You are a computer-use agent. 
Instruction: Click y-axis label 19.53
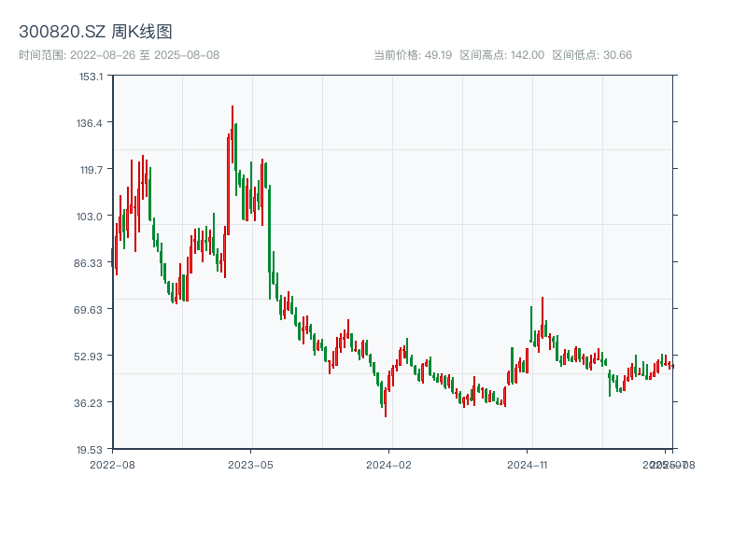point(90,450)
